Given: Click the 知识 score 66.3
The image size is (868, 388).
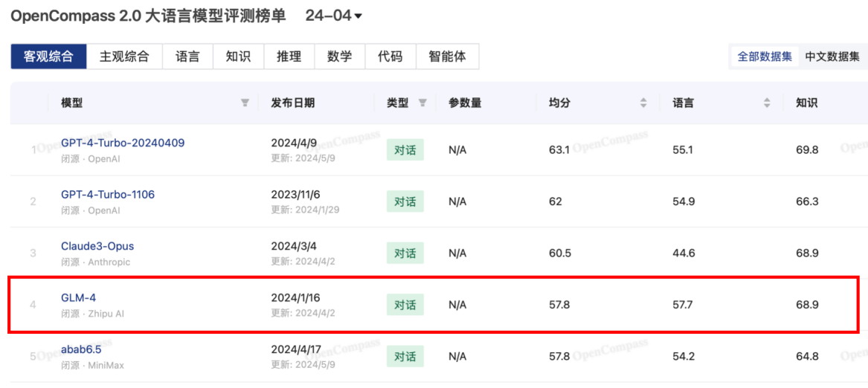Looking at the screenshot, I should click(807, 201).
